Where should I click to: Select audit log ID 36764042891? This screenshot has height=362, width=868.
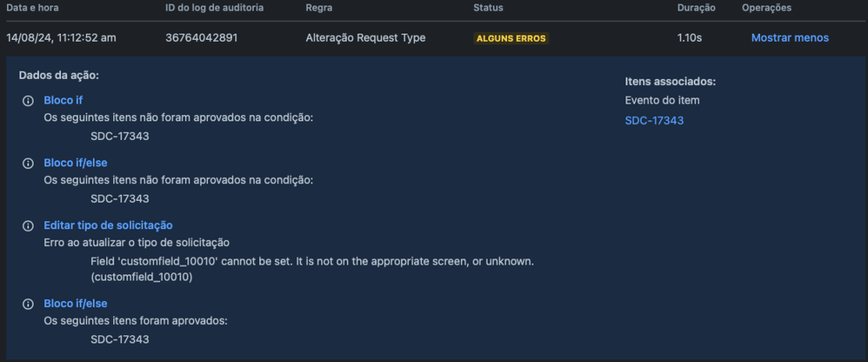[x=202, y=37]
